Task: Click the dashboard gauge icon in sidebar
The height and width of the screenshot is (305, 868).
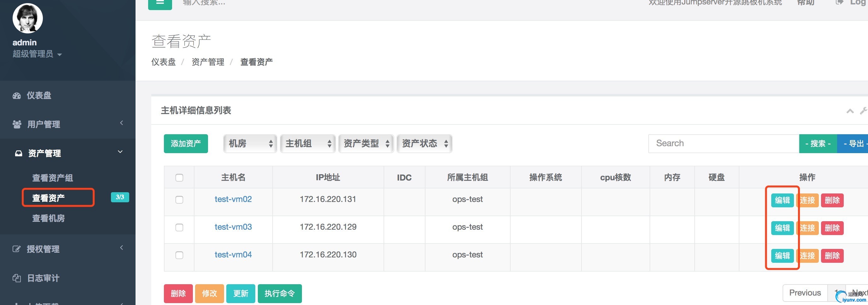Action: click(16, 96)
